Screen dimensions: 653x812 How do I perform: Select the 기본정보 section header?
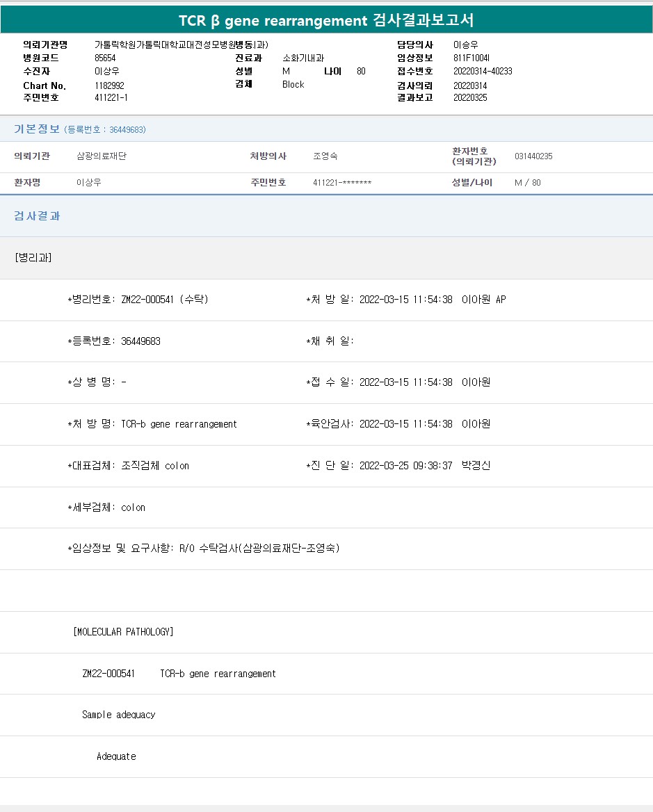(x=37, y=129)
